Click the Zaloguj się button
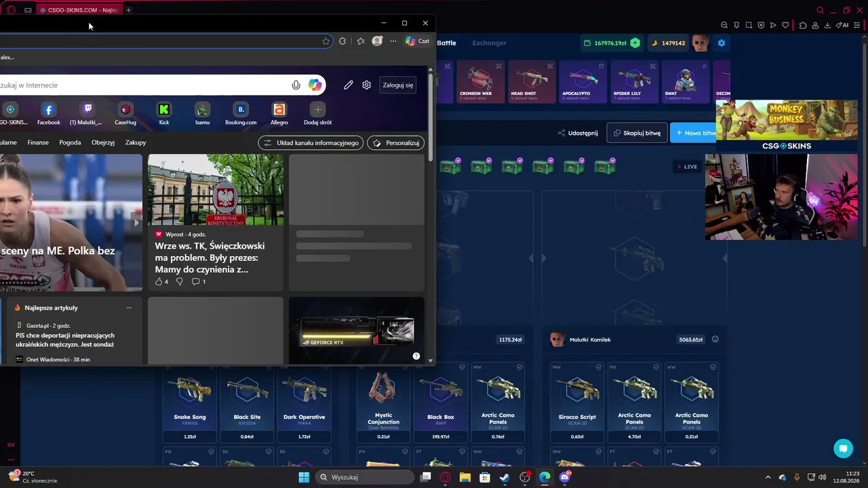The width and height of the screenshot is (868, 488). pos(398,85)
